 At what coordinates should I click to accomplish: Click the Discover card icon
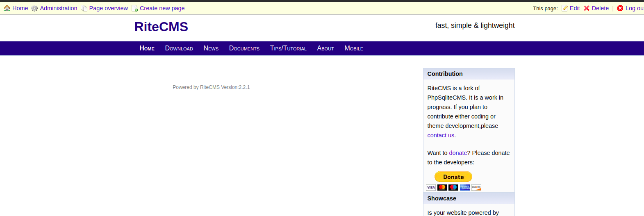[476, 187]
